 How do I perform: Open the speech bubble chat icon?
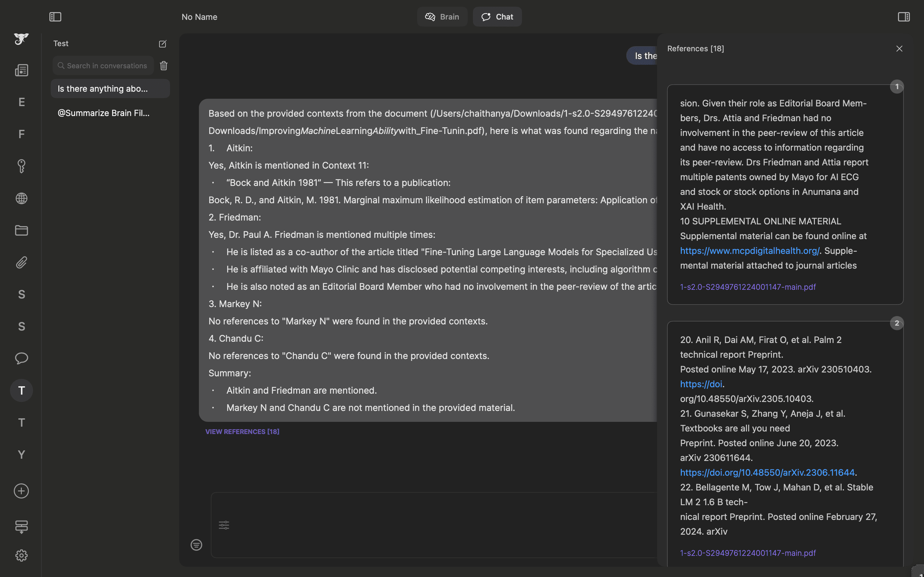pyautogui.click(x=21, y=358)
